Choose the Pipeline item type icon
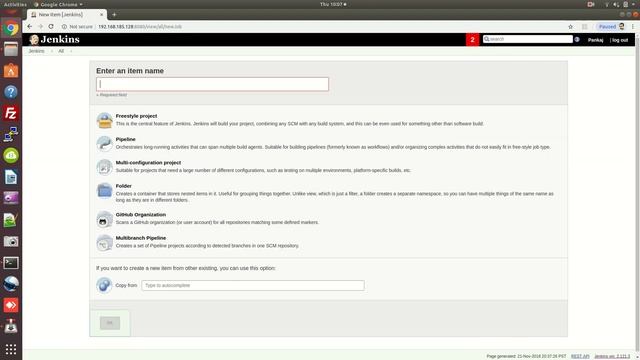This screenshot has height=360, width=640. coord(104,144)
